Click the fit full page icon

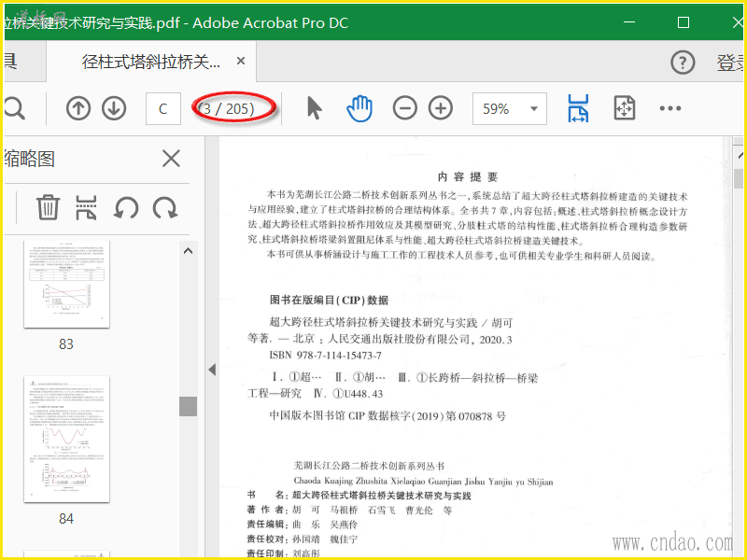point(624,108)
